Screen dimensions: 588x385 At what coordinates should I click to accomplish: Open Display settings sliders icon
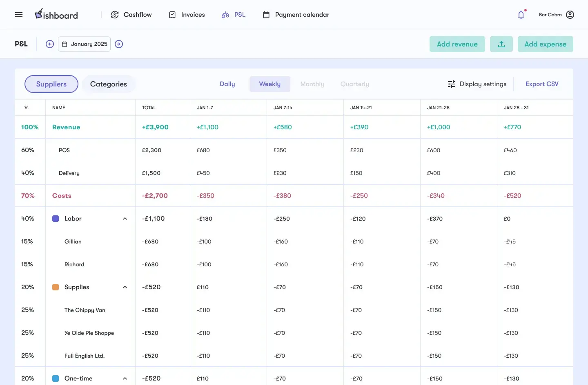452,84
